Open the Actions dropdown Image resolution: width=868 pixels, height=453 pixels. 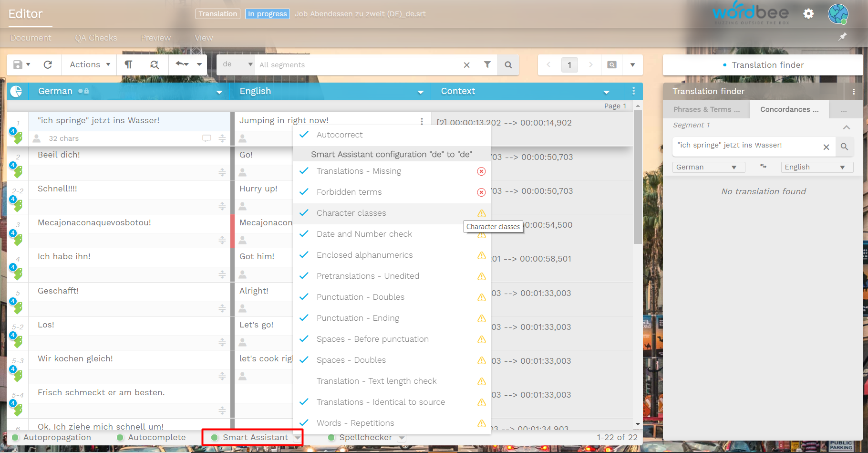90,65
